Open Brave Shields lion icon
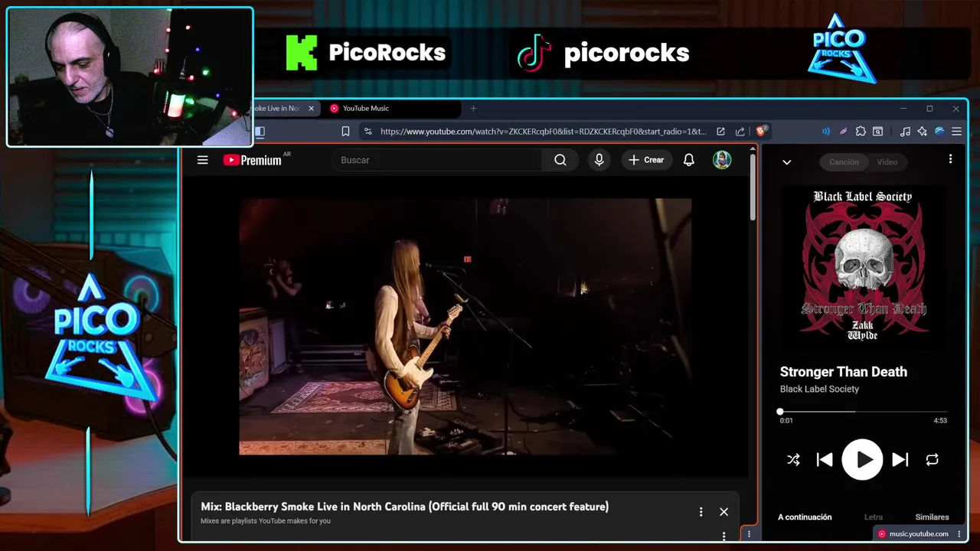 [762, 132]
